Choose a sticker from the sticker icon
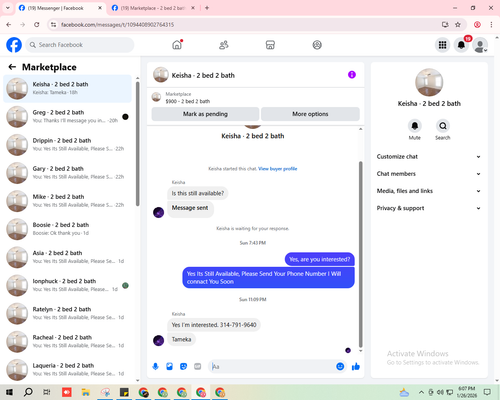Image resolution: width=500 pixels, height=400 pixels. pos(183,367)
